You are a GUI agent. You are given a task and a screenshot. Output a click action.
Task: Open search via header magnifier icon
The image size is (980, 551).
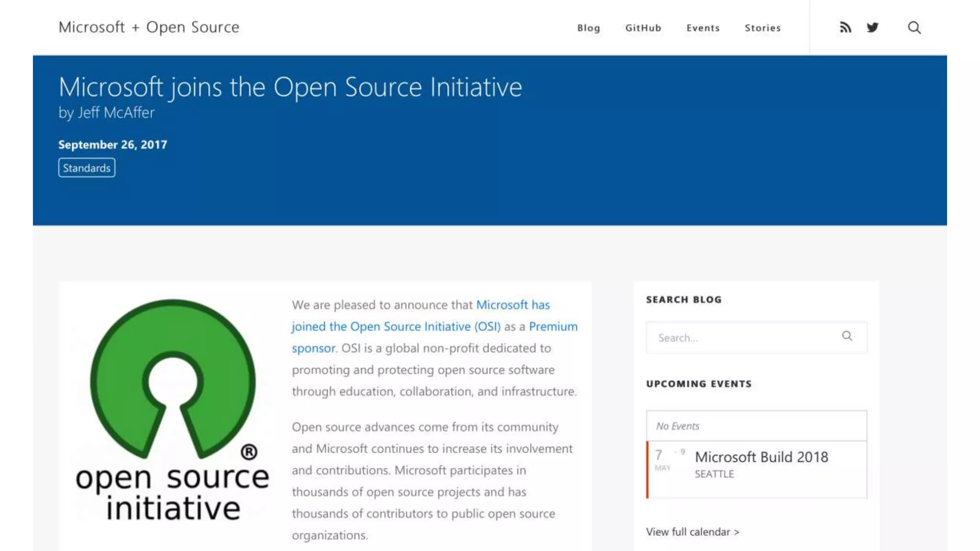pos(914,28)
